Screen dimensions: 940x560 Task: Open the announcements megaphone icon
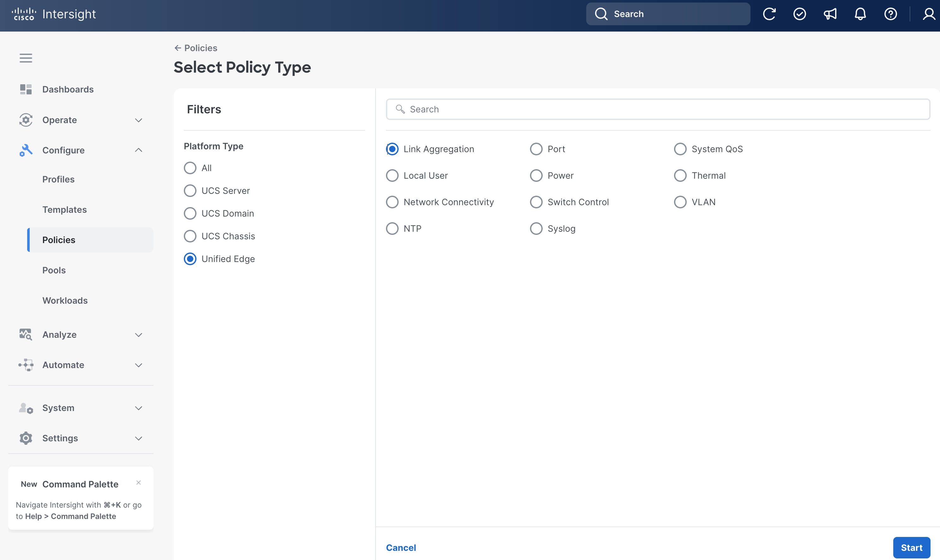coord(830,14)
